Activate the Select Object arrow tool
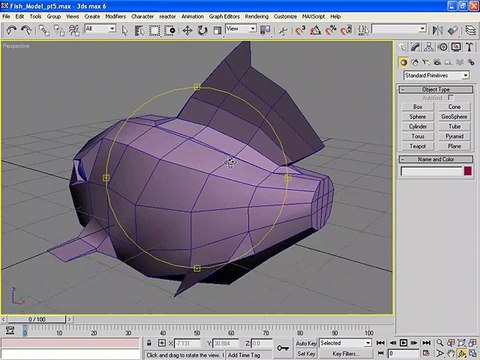This screenshot has width=480, height=360. point(125,31)
